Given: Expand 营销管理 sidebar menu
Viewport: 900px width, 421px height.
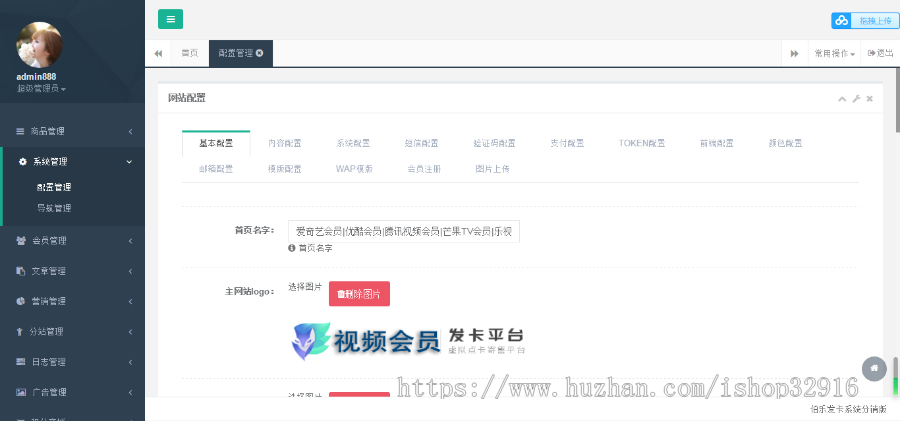Looking at the screenshot, I should (x=72, y=301).
